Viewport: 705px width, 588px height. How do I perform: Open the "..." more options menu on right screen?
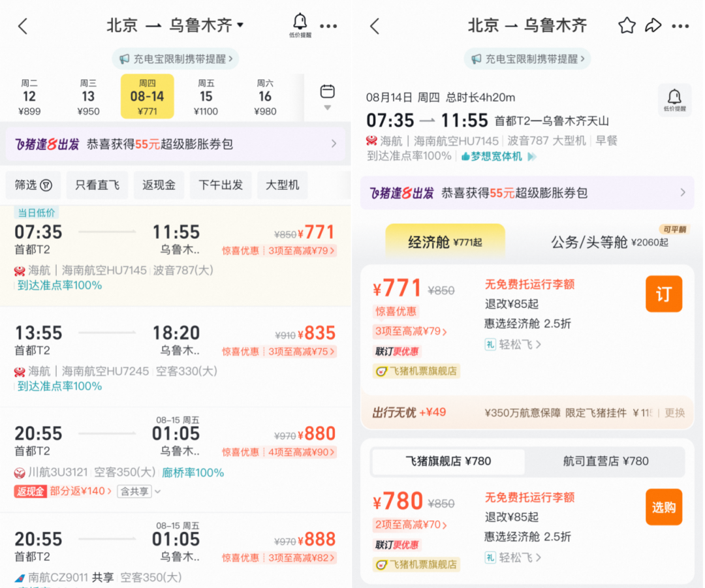[681, 25]
